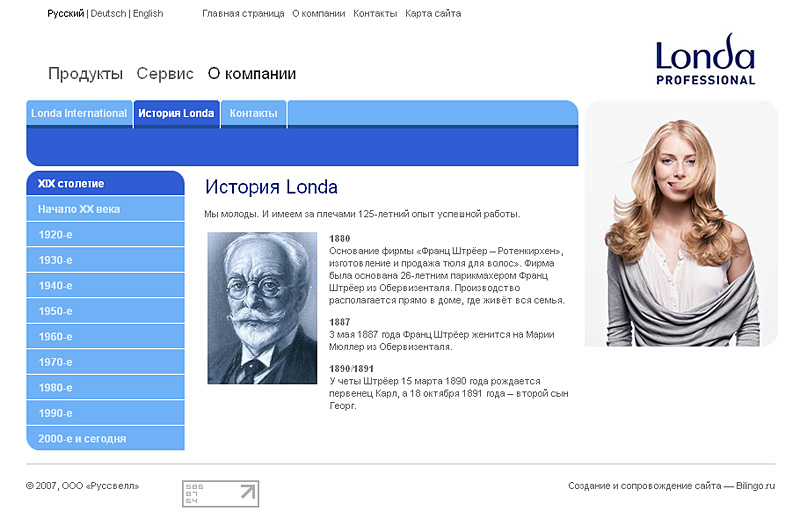Click the © 2007, ООО «Руссвелл» text
800x526 pixels.
[x=82, y=486]
